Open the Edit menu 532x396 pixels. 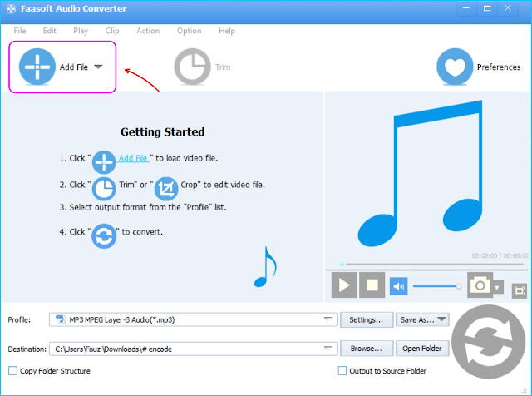(50, 31)
